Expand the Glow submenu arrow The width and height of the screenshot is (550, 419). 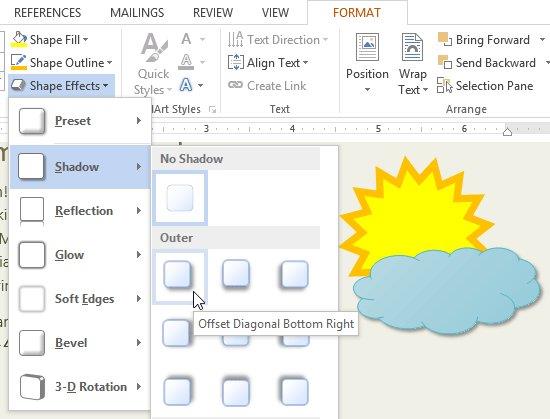pos(139,255)
